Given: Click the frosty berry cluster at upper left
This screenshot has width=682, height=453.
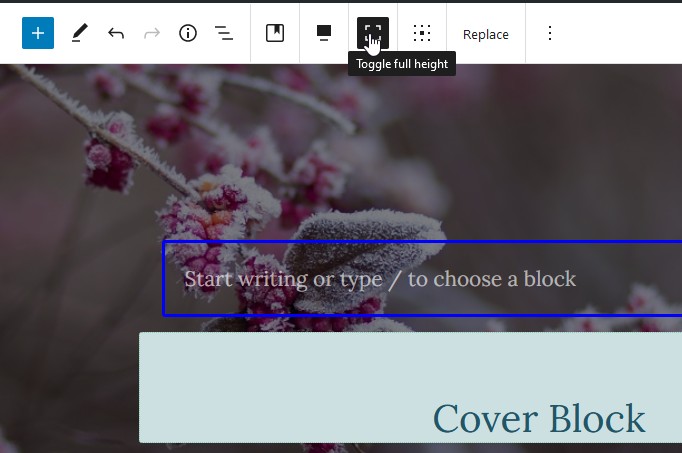Looking at the screenshot, I should point(108,152).
